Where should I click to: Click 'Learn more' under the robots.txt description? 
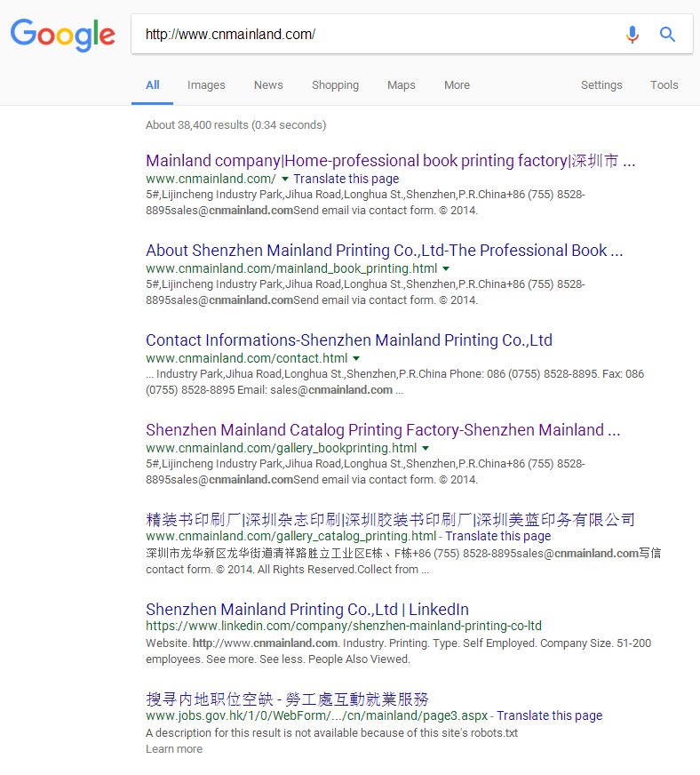point(174,749)
